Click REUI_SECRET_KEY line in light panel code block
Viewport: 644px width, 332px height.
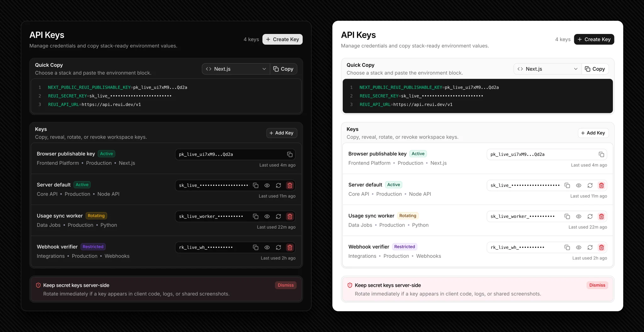point(421,96)
